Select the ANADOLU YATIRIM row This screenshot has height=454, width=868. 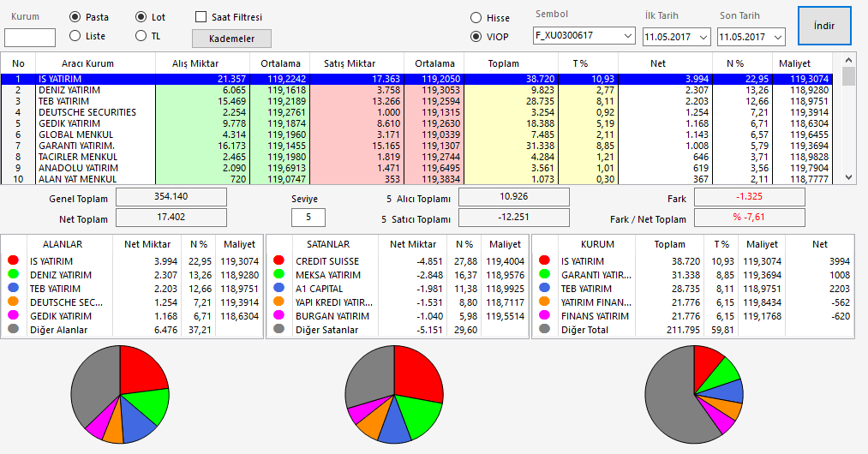tap(416, 168)
